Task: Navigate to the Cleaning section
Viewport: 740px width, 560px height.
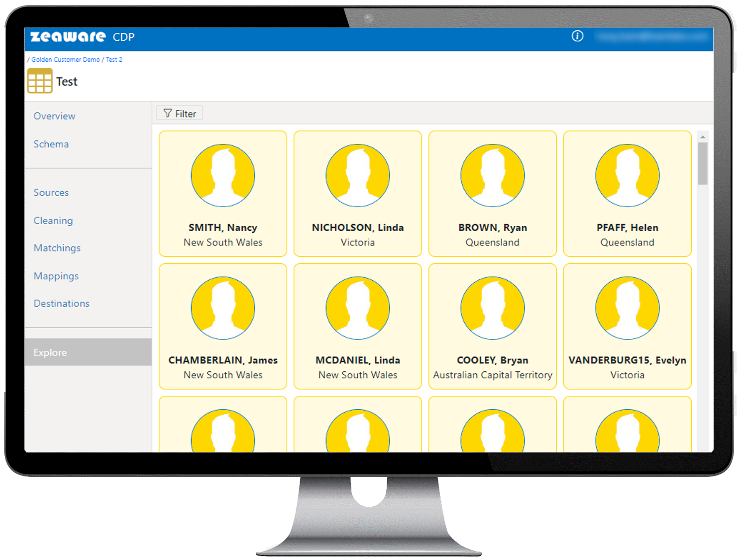Action: click(x=53, y=221)
